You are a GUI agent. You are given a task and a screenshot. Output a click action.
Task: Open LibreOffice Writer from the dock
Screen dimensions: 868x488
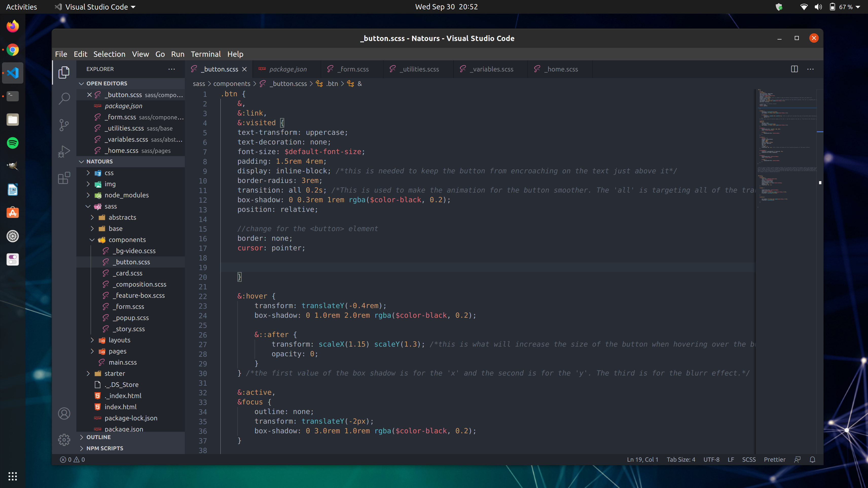12,190
